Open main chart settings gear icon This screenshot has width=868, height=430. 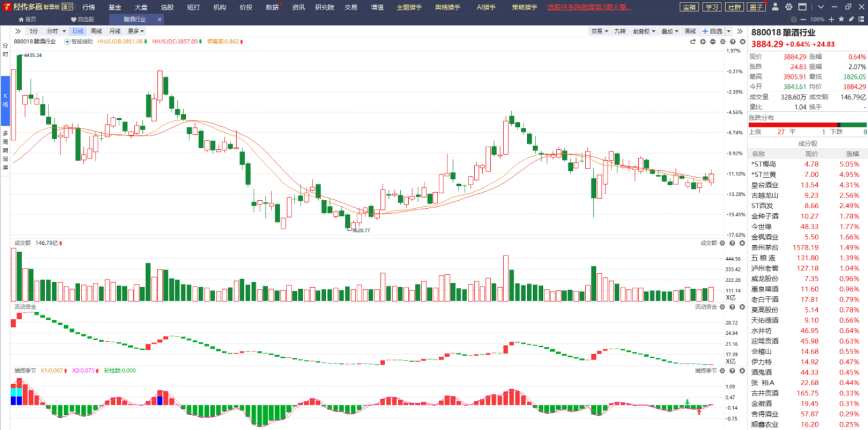coord(723,42)
